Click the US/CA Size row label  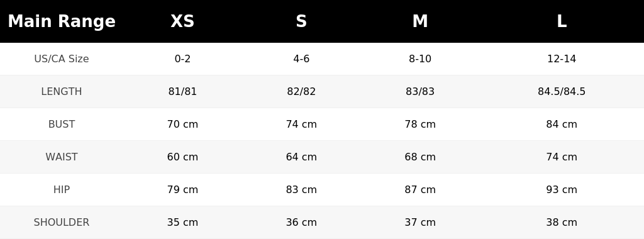(62, 58)
